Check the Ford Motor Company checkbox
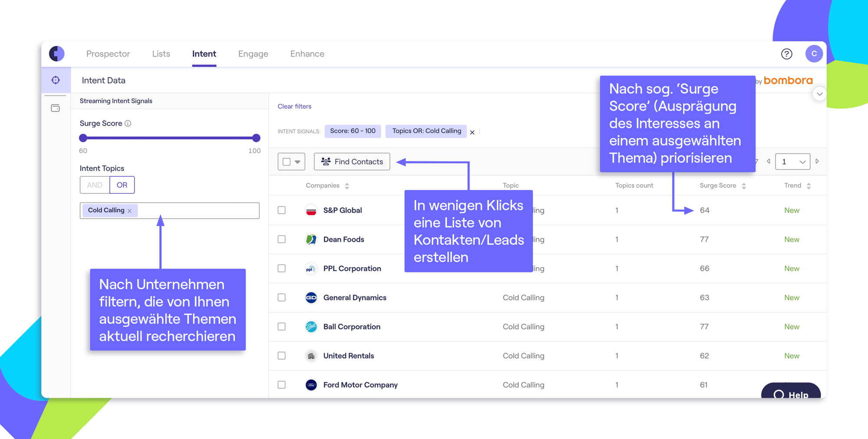Image resolution: width=868 pixels, height=439 pixels. pos(282,385)
